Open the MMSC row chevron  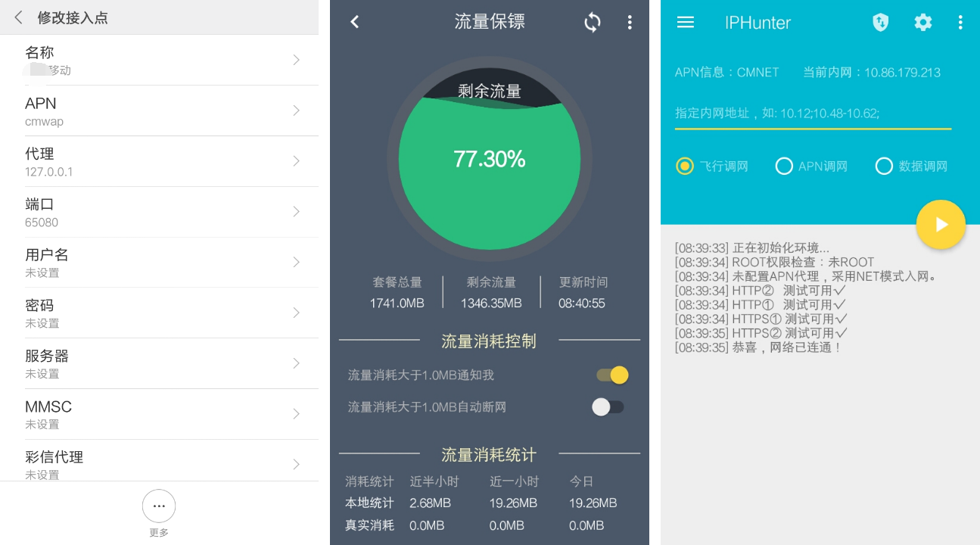[x=297, y=414]
